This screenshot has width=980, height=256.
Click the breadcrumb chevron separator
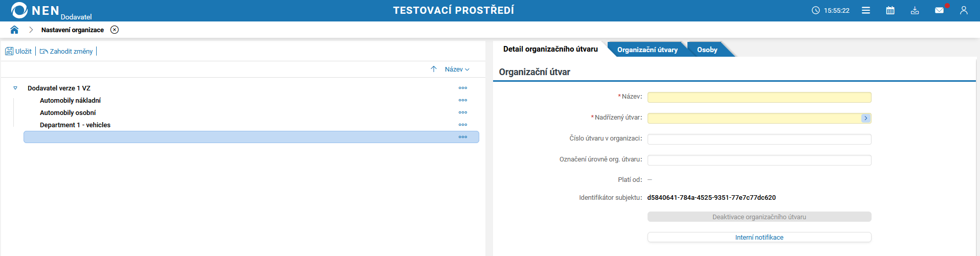pos(31,30)
